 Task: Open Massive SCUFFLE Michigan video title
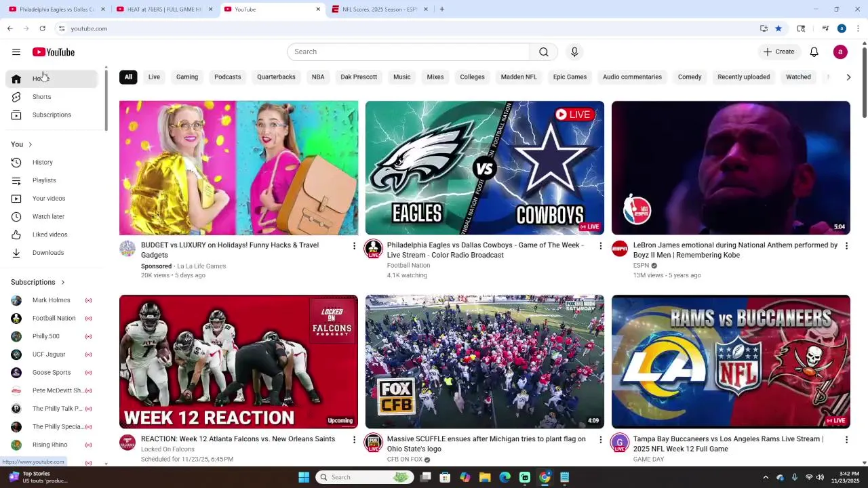click(x=486, y=444)
